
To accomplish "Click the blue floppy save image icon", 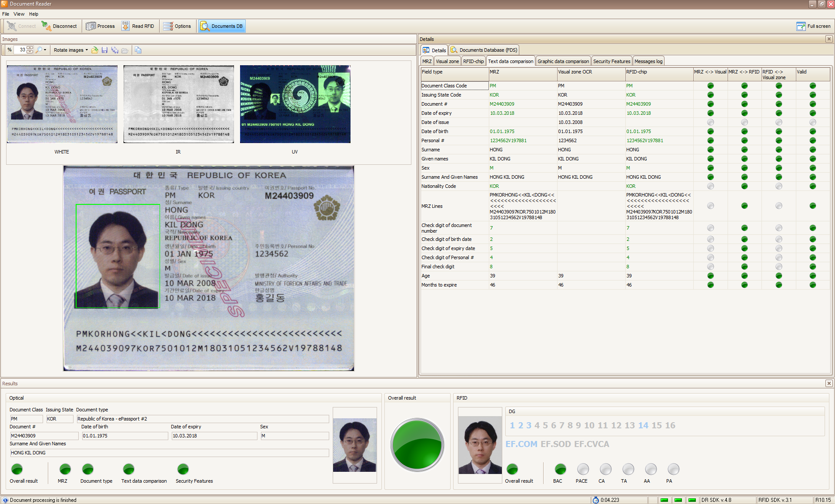I will pos(104,50).
